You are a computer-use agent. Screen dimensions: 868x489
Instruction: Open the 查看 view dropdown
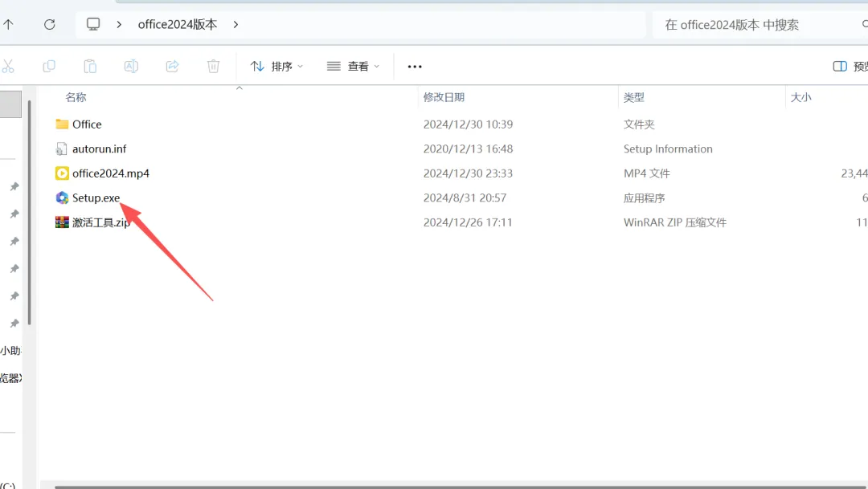click(x=353, y=67)
